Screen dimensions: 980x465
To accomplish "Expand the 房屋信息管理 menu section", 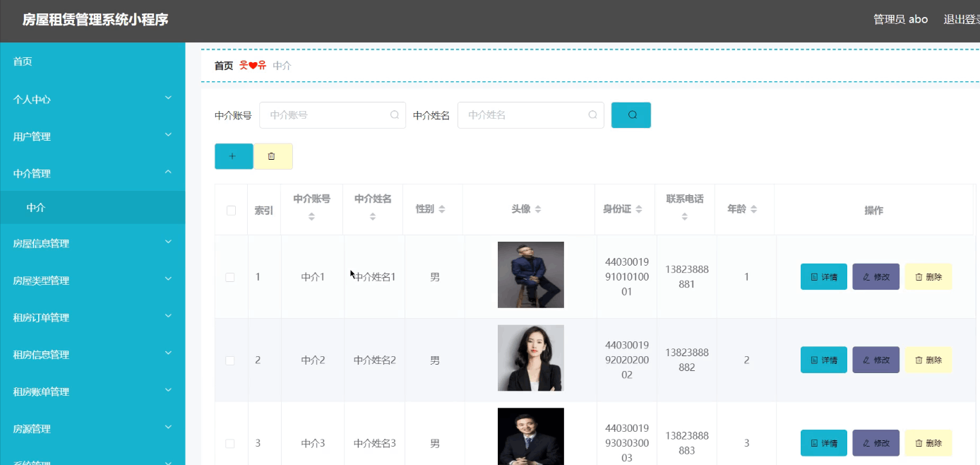I will click(92, 243).
